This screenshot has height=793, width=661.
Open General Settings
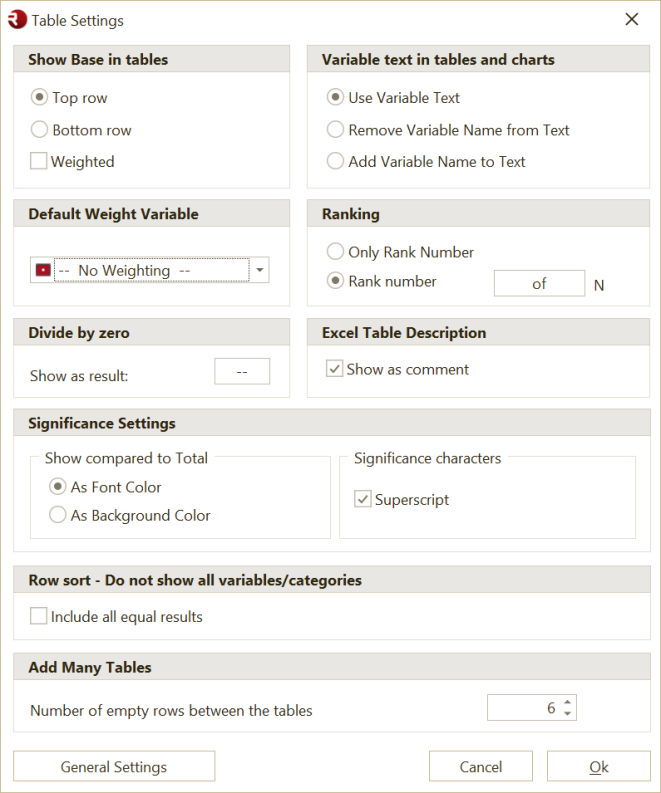(114, 767)
